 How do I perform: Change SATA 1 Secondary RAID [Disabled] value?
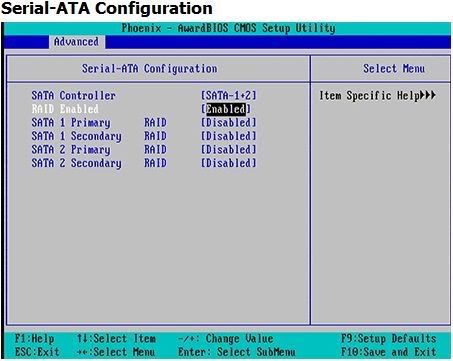(229, 136)
